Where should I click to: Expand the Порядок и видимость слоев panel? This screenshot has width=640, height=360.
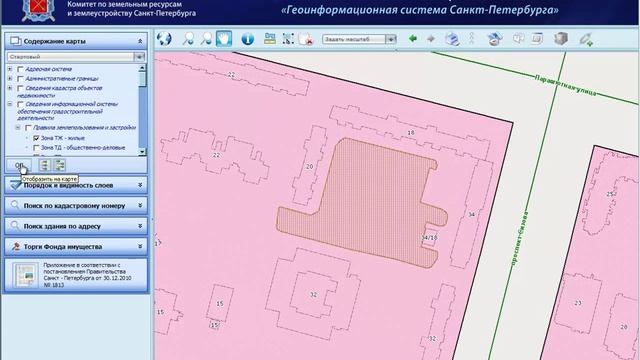tap(140, 185)
